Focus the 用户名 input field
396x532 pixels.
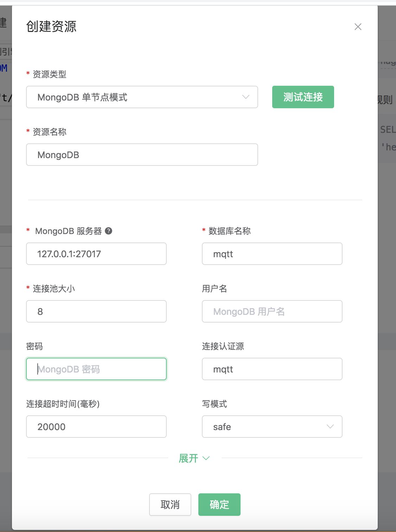272,311
